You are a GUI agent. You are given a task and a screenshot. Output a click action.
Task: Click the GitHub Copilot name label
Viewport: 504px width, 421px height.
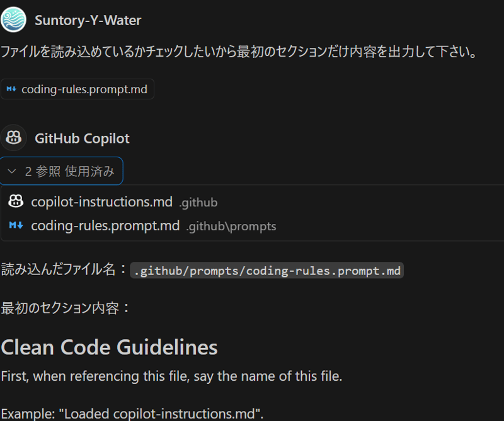[82, 138]
